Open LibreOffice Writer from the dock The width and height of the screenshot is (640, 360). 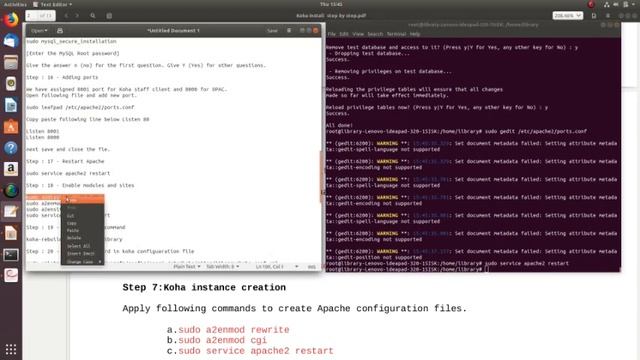tap(11, 105)
